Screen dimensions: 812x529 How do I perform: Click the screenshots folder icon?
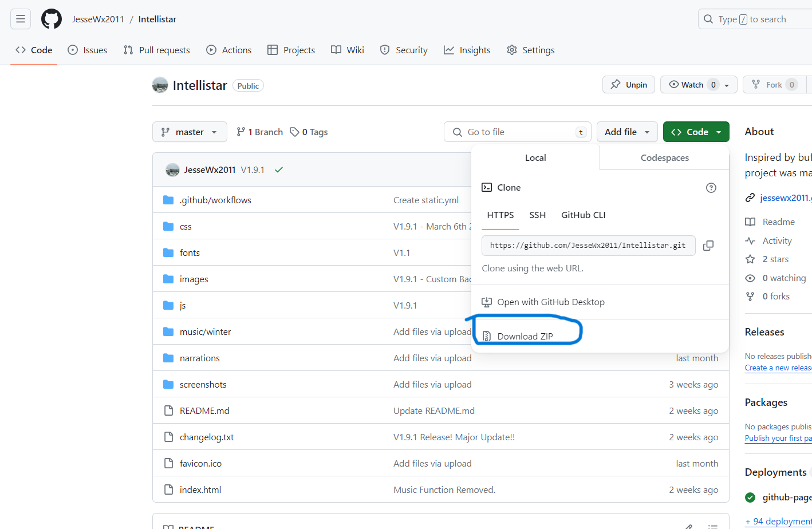[x=168, y=384]
